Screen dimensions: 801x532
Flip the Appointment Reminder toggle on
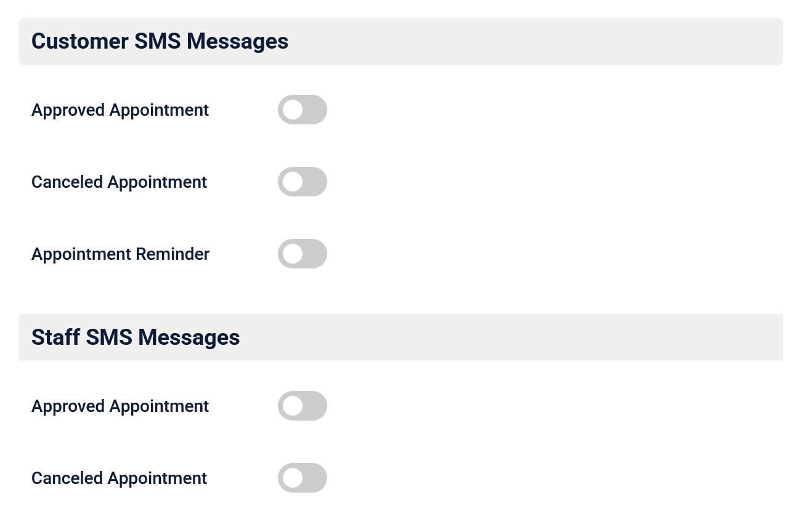tap(303, 254)
